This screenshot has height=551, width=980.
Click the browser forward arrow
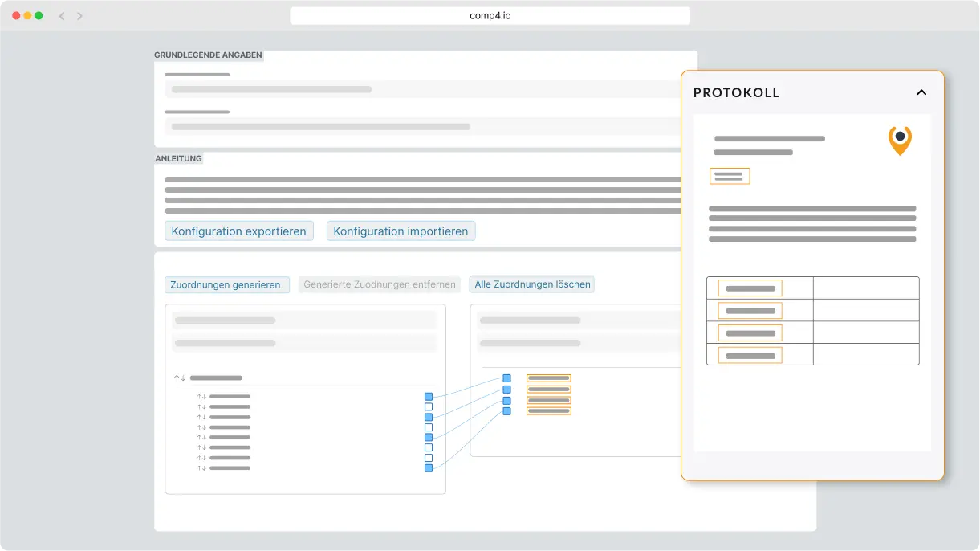click(x=79, y=16)
